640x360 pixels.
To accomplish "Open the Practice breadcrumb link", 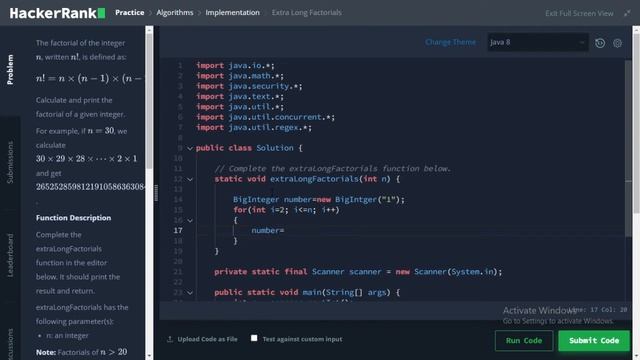I will (129, 13).
